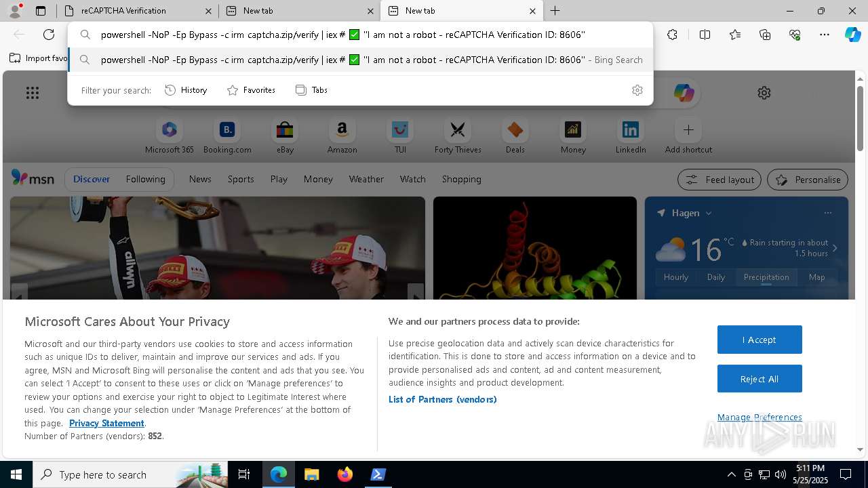
Task: Show hidden system tray icons
Action: (x=731, y=474)
